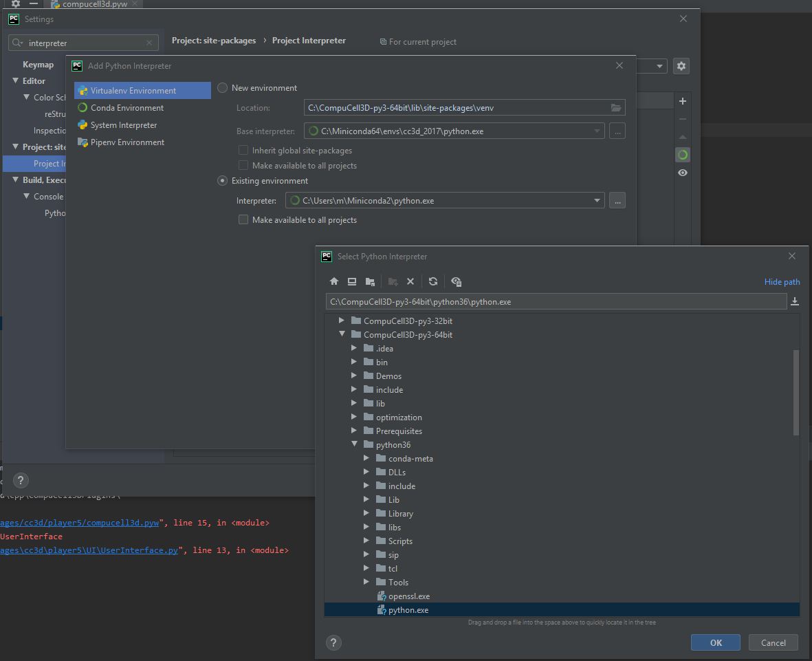
Task: Select Virtualenv Environment in interpreter list
Action: point(142,91)
